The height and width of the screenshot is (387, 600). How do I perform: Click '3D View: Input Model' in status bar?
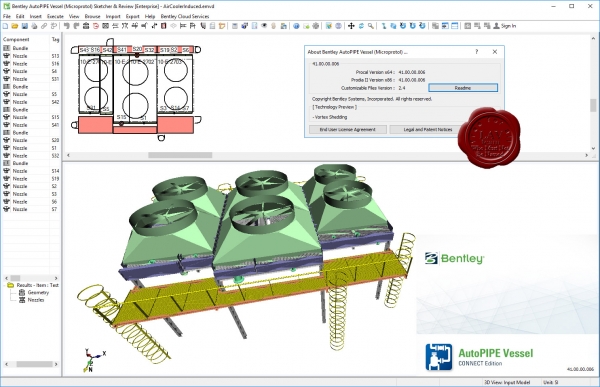(x=507, y=382)
